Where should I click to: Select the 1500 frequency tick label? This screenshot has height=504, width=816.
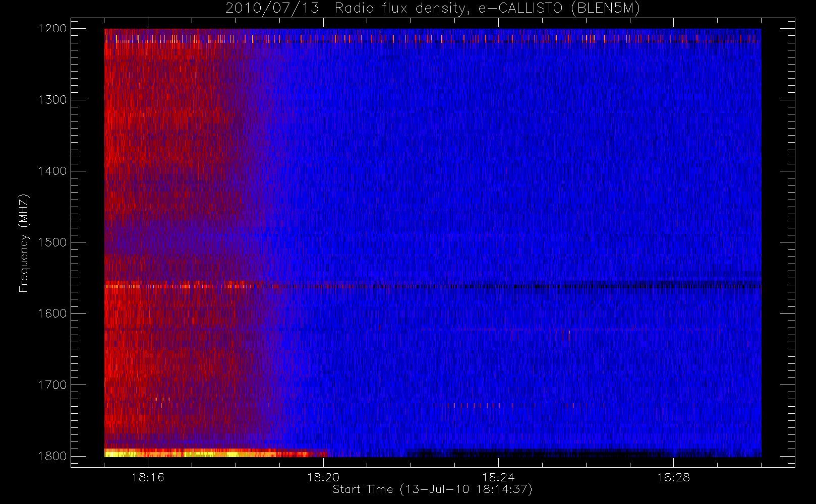pos(52,242)
